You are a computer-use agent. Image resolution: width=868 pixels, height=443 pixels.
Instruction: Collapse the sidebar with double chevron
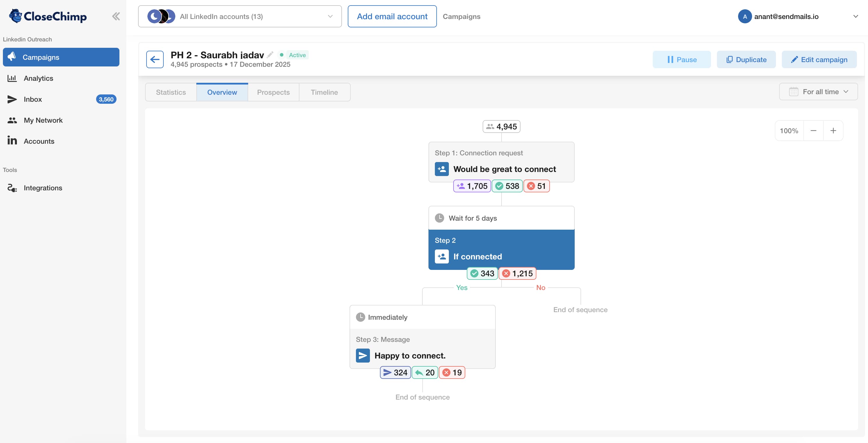tap(116, 16)
